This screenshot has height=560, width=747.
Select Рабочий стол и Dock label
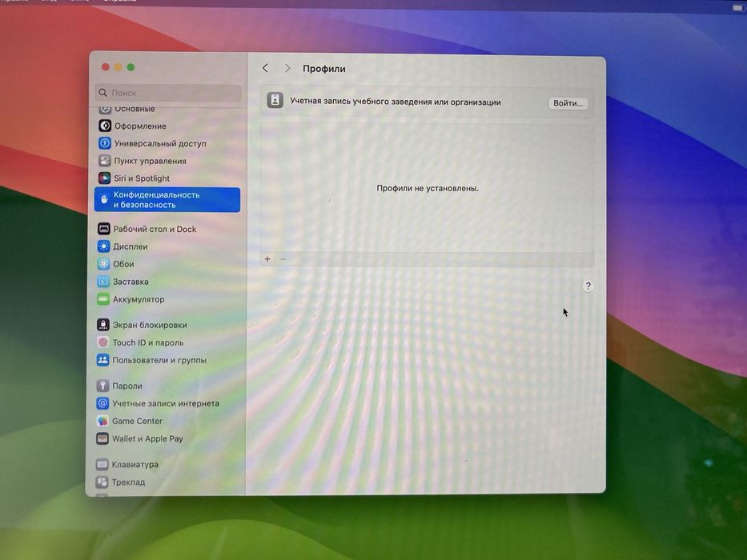pos(155,229)
